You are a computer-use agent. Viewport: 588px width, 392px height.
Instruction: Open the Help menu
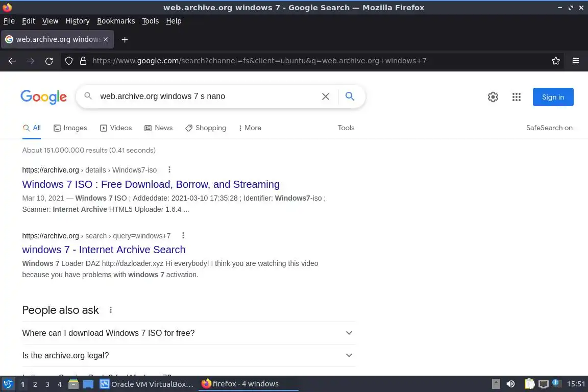pyautogui.click(x=174, y=21)
